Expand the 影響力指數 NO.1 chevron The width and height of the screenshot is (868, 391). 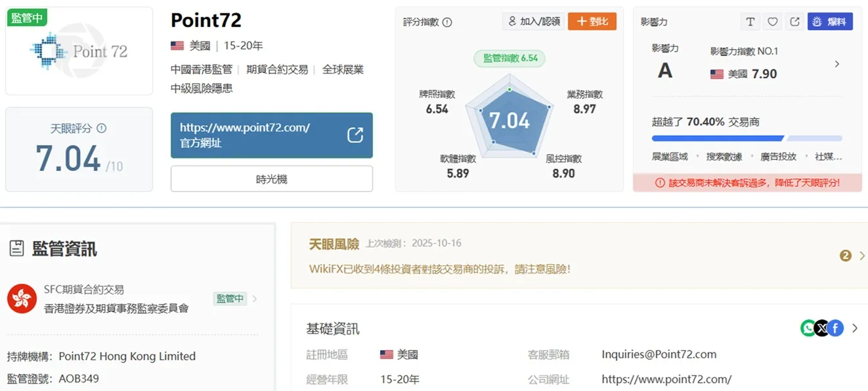tap(837, 64)
